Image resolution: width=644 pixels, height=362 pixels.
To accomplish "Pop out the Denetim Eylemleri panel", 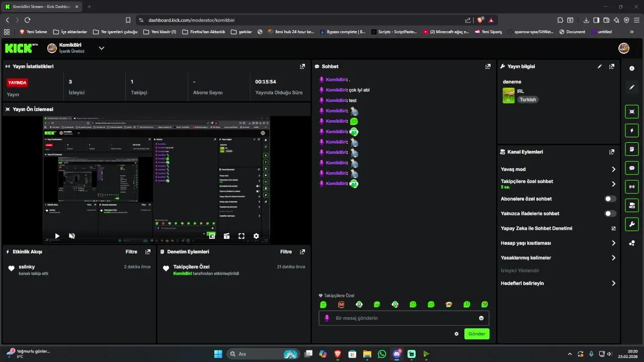I will click(x=302, y=252).
